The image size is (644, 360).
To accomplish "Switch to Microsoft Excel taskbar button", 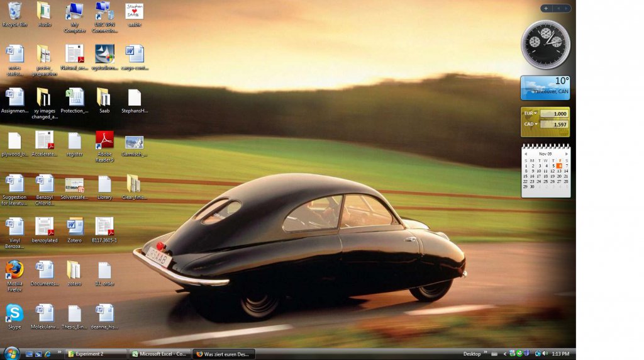I will tap(160, 354).
